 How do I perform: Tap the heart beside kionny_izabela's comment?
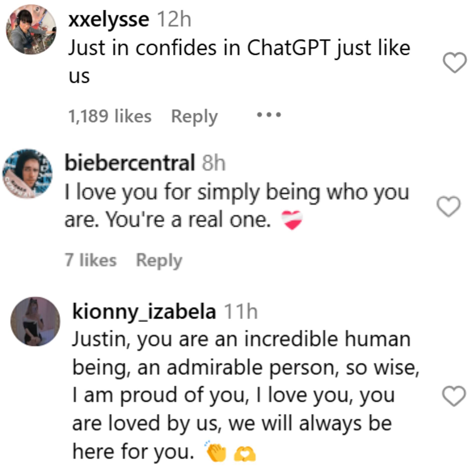(x=454, y=396)
